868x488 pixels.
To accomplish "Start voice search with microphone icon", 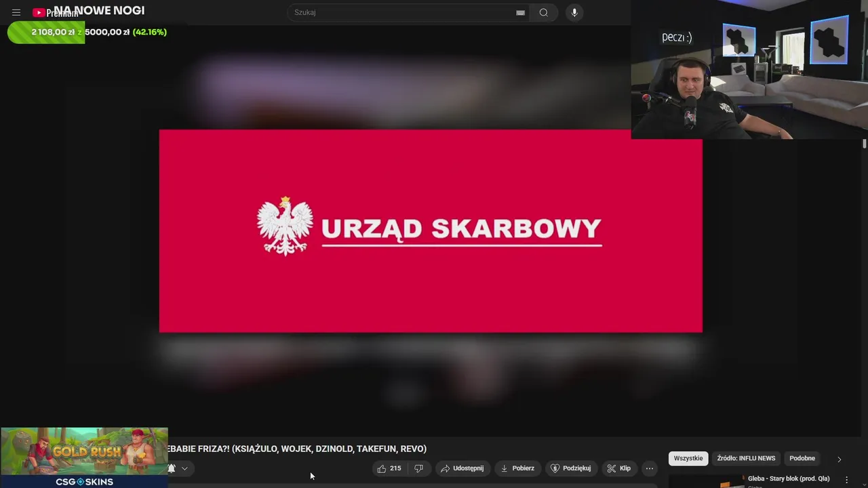I will click(574, 12).
